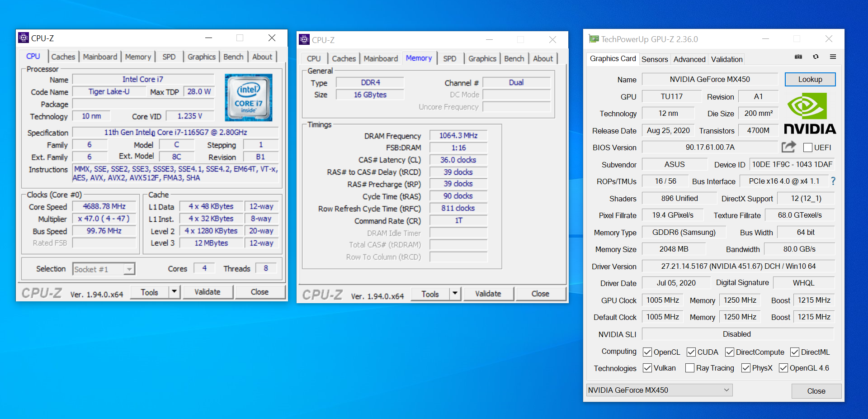Click Tools button in Memory window
Viewport: 868px width, 419px height.
tap(430, 294)
